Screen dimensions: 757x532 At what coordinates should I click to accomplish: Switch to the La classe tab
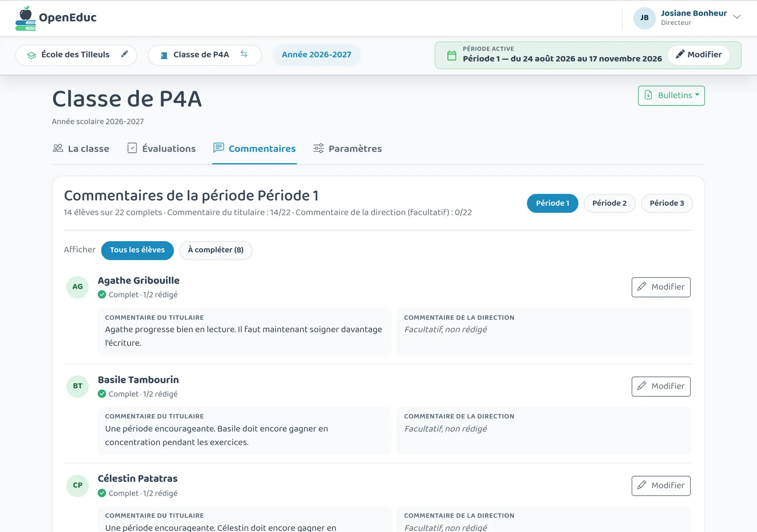point(81,148)
